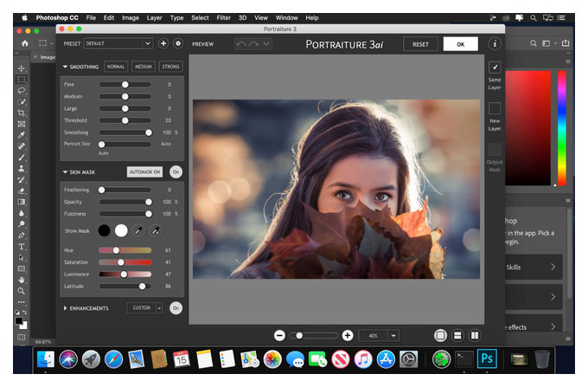Viewport: 588px width, 387px height.
Task: Select the Eraser tool
Action: pos(22,190)
